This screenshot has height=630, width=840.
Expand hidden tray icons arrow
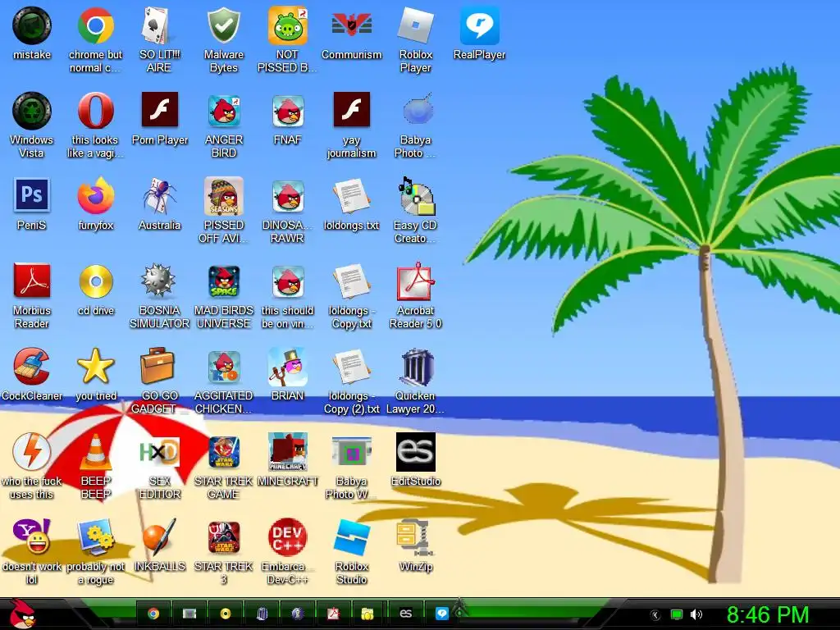[655, 615]
